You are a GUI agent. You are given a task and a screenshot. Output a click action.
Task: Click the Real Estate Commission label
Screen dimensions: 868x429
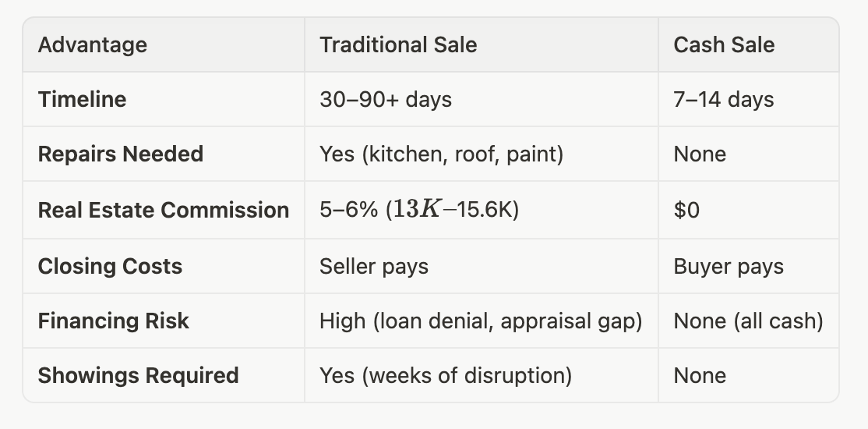[x=164, y=210]
